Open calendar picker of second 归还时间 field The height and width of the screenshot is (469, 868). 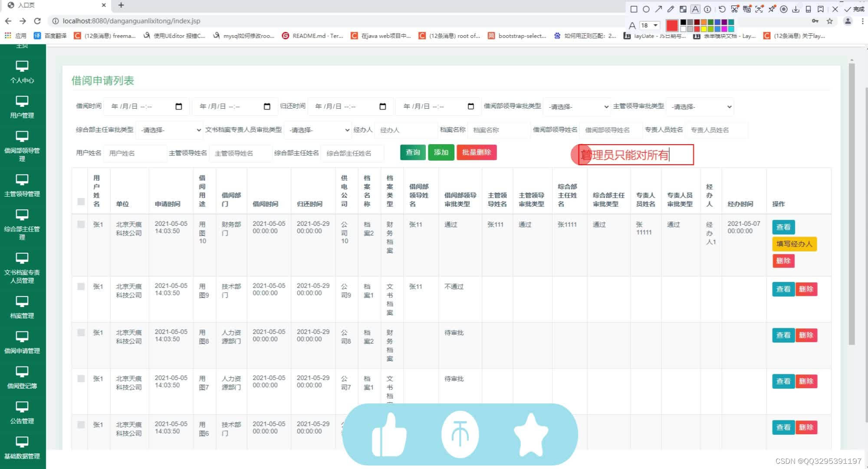coord(471,106)
